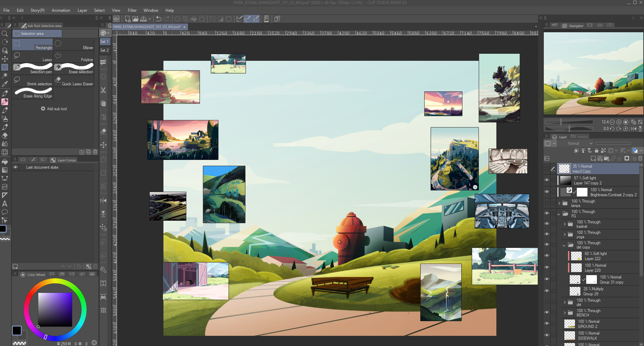This screenshot has height=346, width=644.
Task: Click the Navigator preview thumbnail
Action: tap(593, 73)
